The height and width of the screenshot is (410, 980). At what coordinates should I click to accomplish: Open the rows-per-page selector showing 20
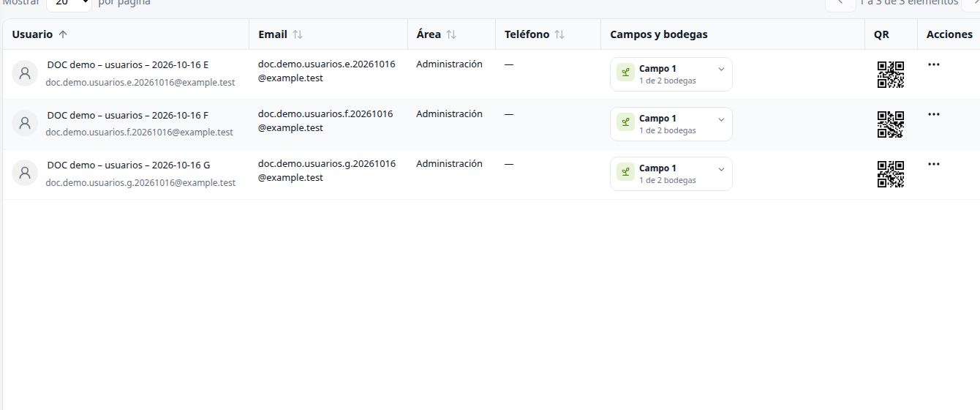coord(69,4)
